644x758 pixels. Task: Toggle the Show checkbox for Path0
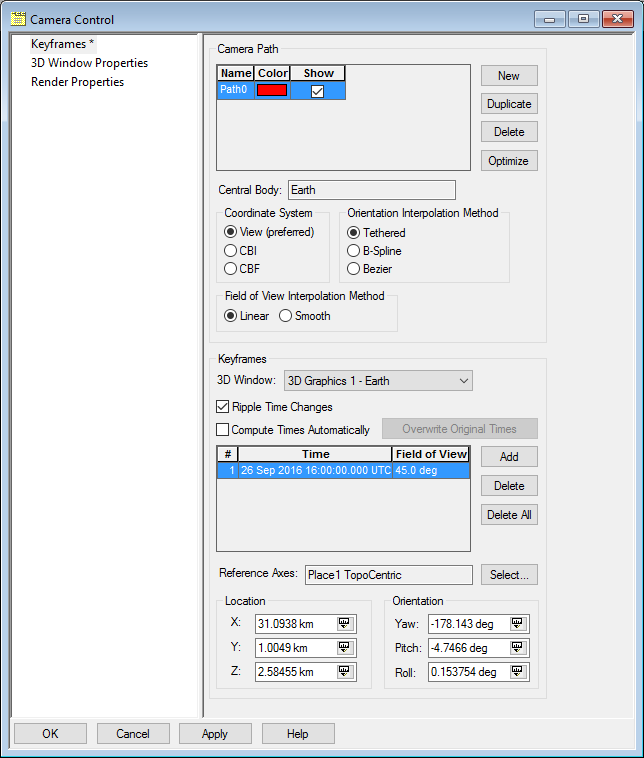click(x=318, y=90)
